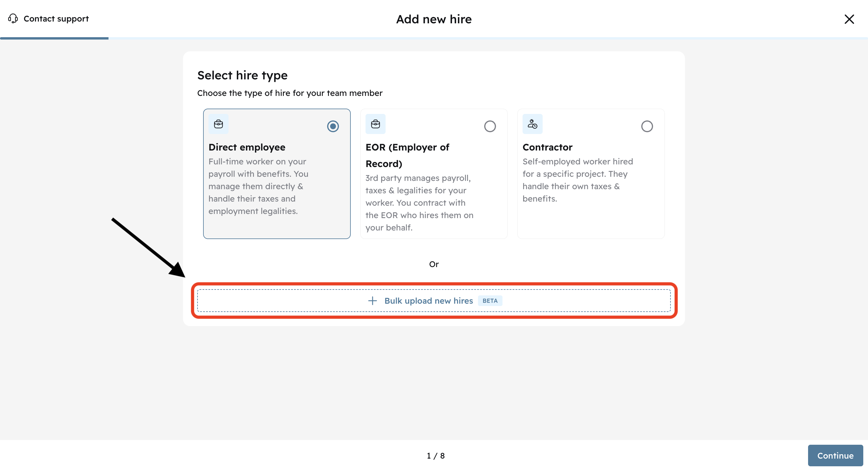
Task: Click the EOR briefcase icon
Action: [375, 124]
